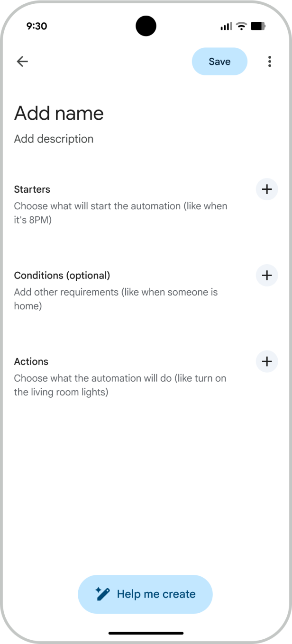
Task: Tap the Starters description text
Action: coord(120,213)
